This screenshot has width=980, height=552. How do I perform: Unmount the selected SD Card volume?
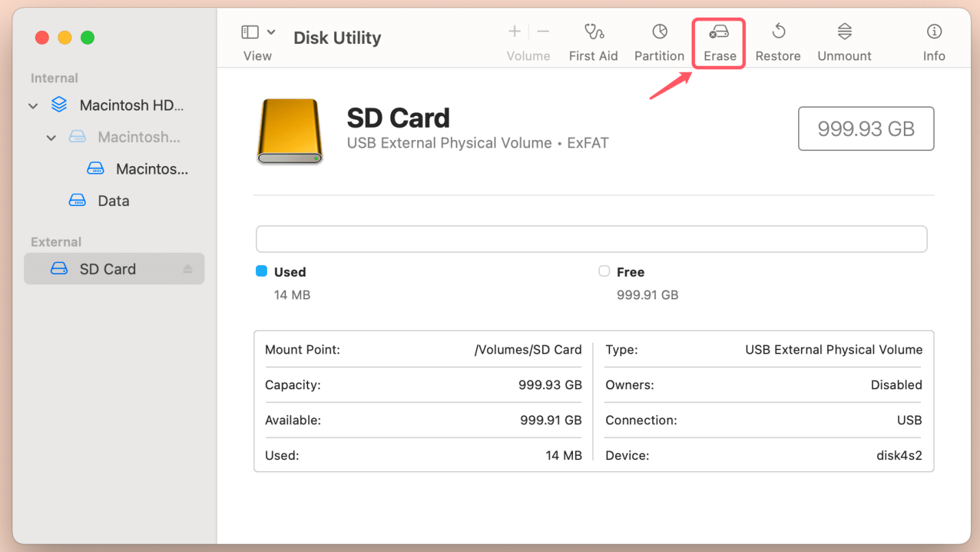(844, 32)
